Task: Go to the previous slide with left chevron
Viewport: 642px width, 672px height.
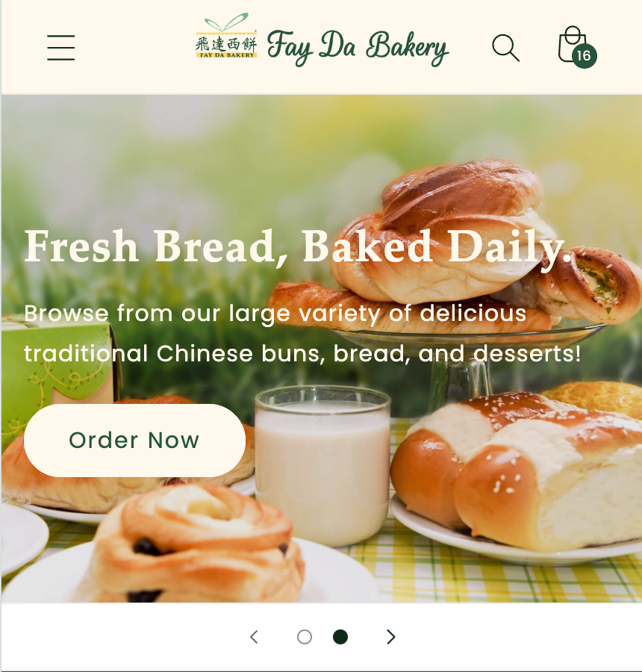Action: [254, 637]
